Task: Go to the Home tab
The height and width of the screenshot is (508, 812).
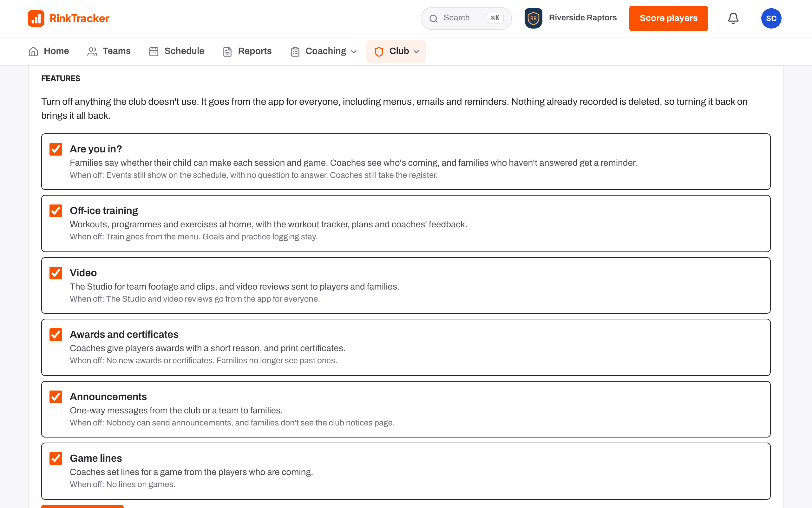Action: [x=49, y=51]
